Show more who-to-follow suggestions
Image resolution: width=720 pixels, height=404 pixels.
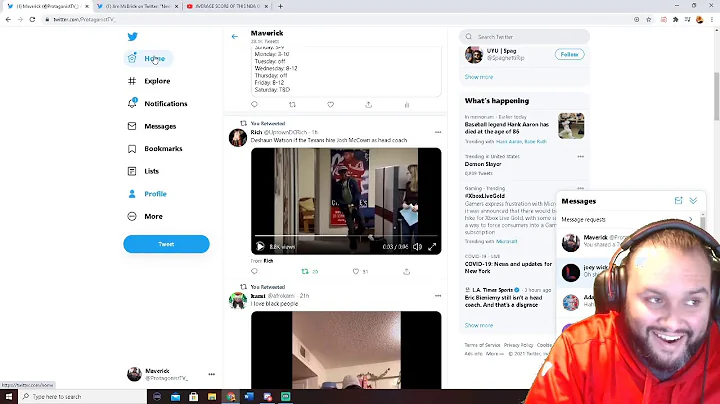click(478, 77)
